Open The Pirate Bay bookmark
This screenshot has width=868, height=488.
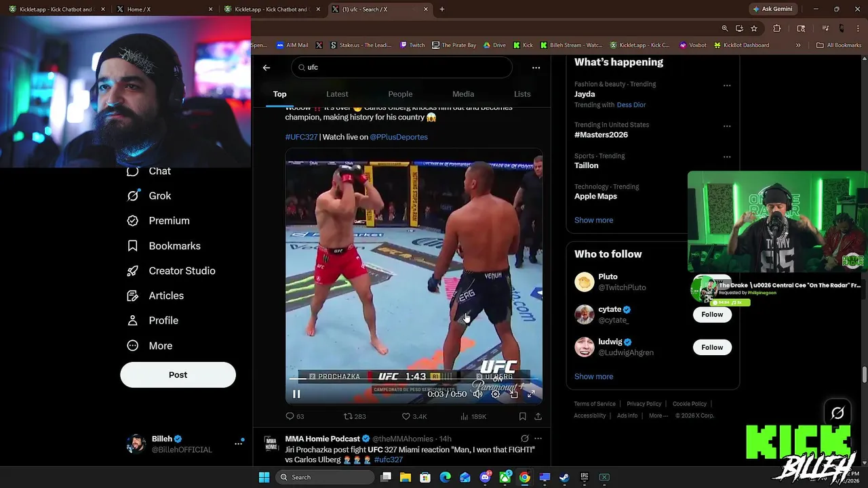coord(454,45)
